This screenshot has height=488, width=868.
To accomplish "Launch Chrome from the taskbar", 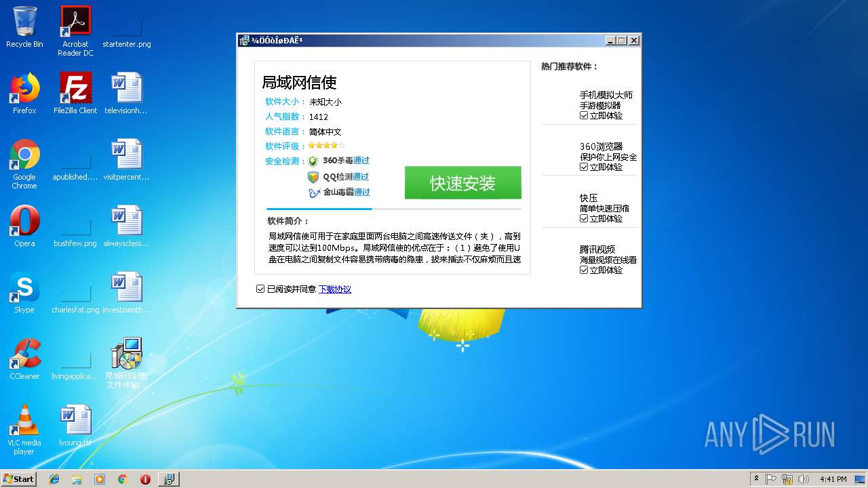I will 122,479.
